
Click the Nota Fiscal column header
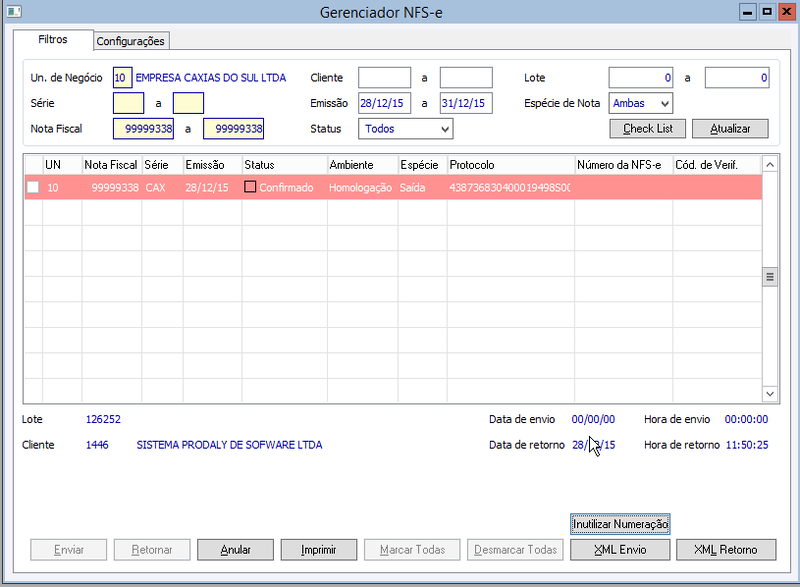(112, 165)
